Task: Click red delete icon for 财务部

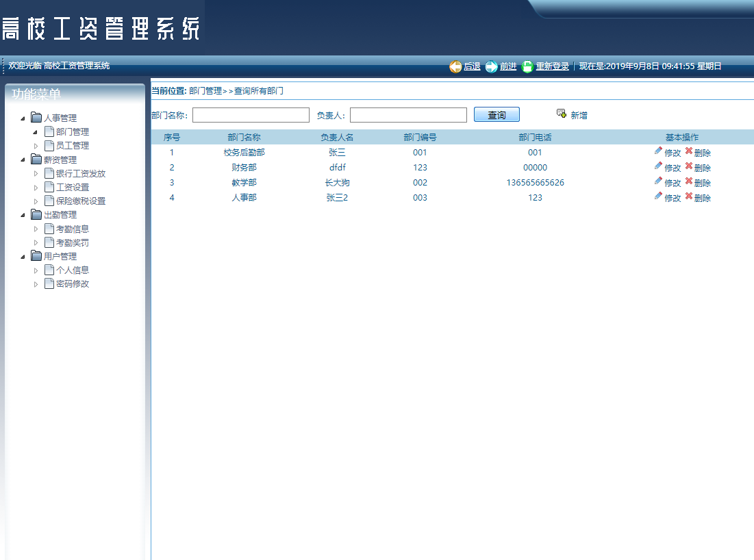Action: pos(689,166)
